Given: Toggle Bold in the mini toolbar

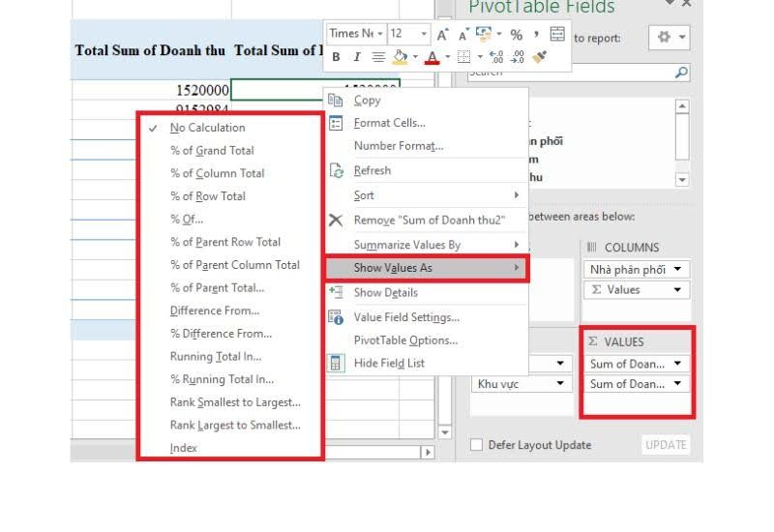Looking at the screenshot, I should point(336,57).
